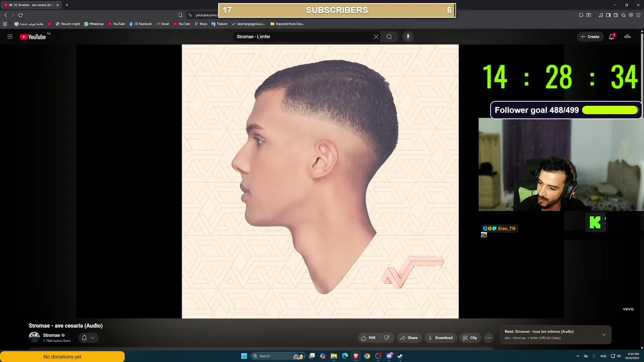Open the Stromae channel name link
This screenshot has width=644, height=362.
(x=51, y=335)
